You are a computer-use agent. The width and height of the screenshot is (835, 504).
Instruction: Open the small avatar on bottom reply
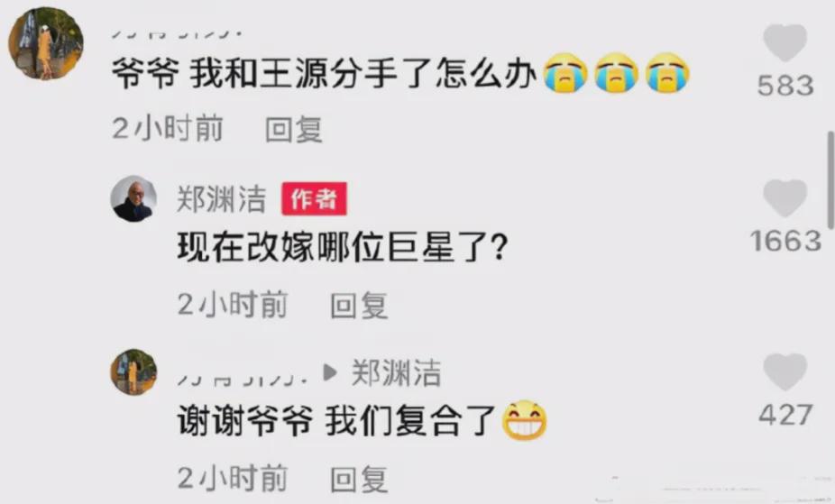coord(133,372)
